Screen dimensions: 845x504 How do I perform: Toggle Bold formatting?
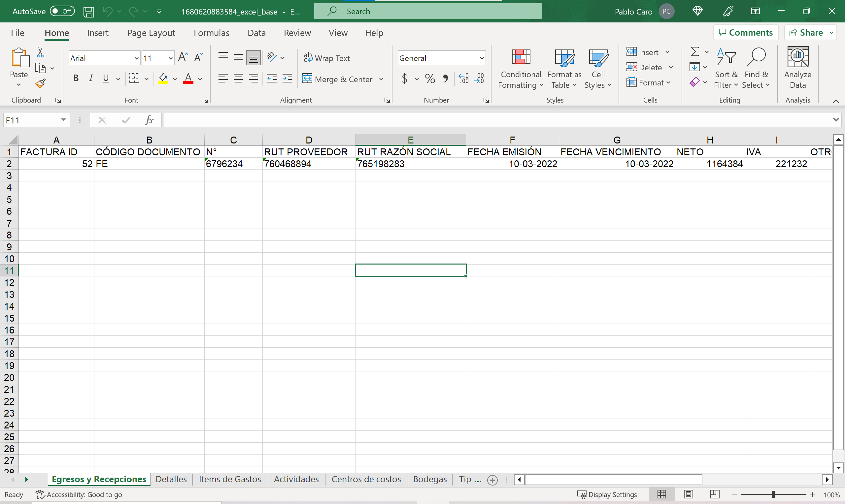tap(76, 79)
